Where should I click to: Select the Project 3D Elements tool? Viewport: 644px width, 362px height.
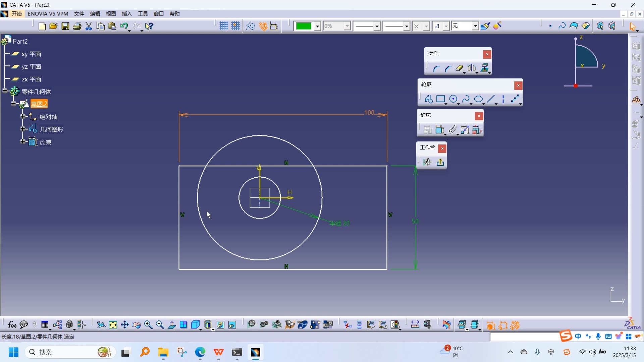point(485,68)
